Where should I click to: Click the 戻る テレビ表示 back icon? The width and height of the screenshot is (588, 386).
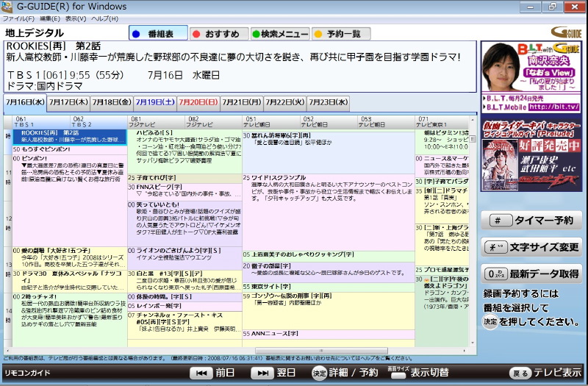coord(519,374)
